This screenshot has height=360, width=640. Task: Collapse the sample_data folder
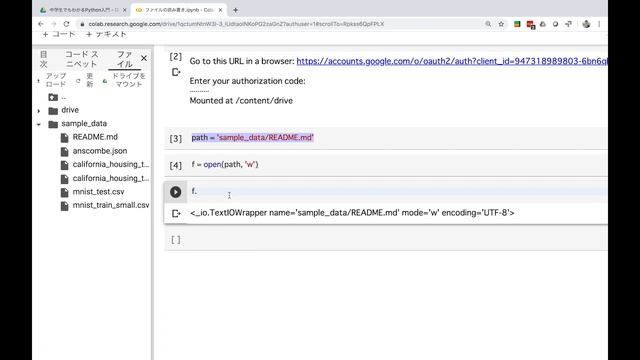[x=39, y=124]
